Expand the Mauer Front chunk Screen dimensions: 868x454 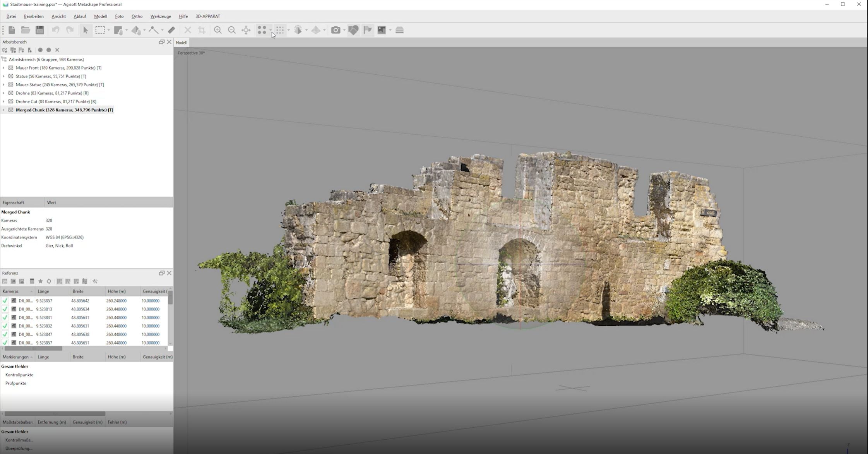(3, 68)
